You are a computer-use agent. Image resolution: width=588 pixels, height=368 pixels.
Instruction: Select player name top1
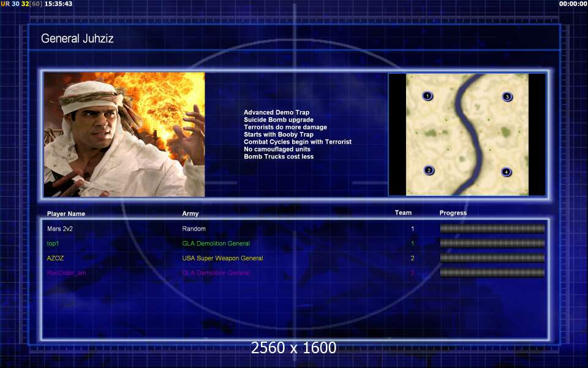click(x=53, y=243)
